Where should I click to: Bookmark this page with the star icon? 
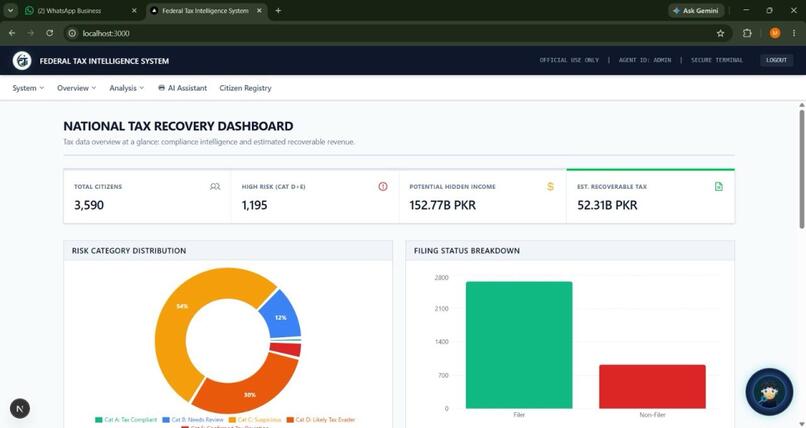pos(720,33)
